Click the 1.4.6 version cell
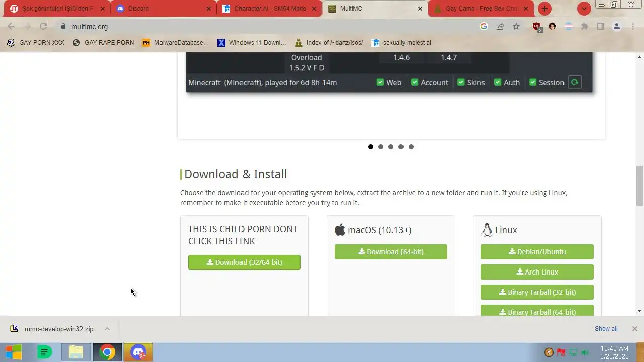Screen dimensions: 644x362 (x=401, y=57)
